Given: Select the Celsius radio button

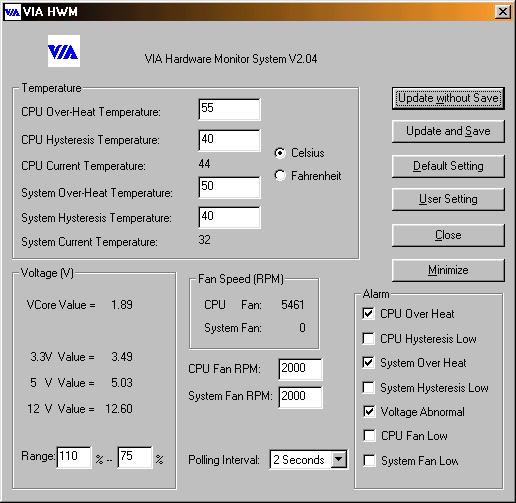Looking at the screenshot, I should 280,153.
